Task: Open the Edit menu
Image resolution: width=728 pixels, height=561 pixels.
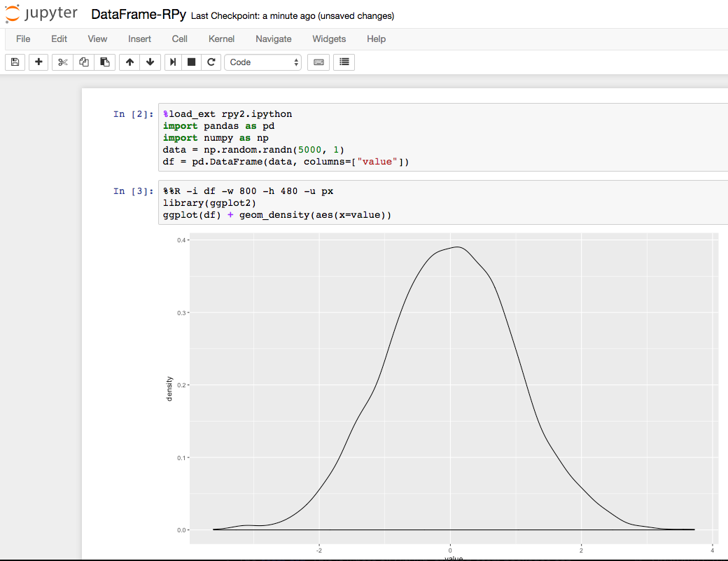Action: coord(59,39)
